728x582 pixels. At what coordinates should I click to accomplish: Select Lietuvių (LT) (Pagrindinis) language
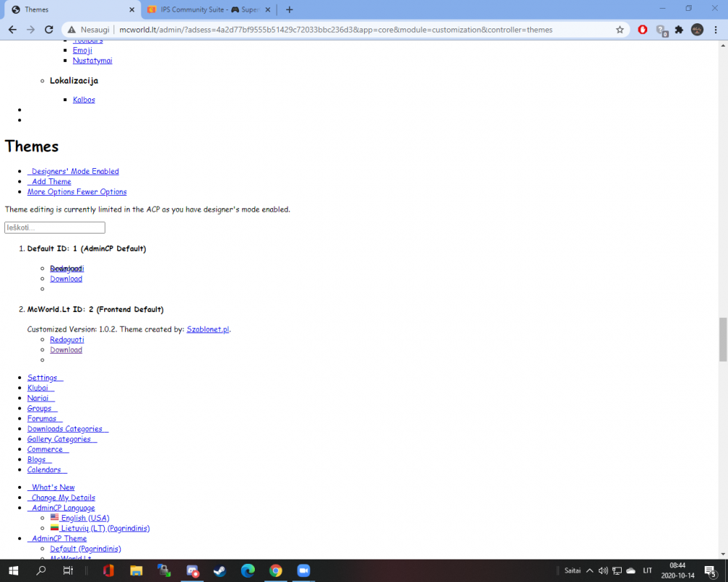point(100,527)
